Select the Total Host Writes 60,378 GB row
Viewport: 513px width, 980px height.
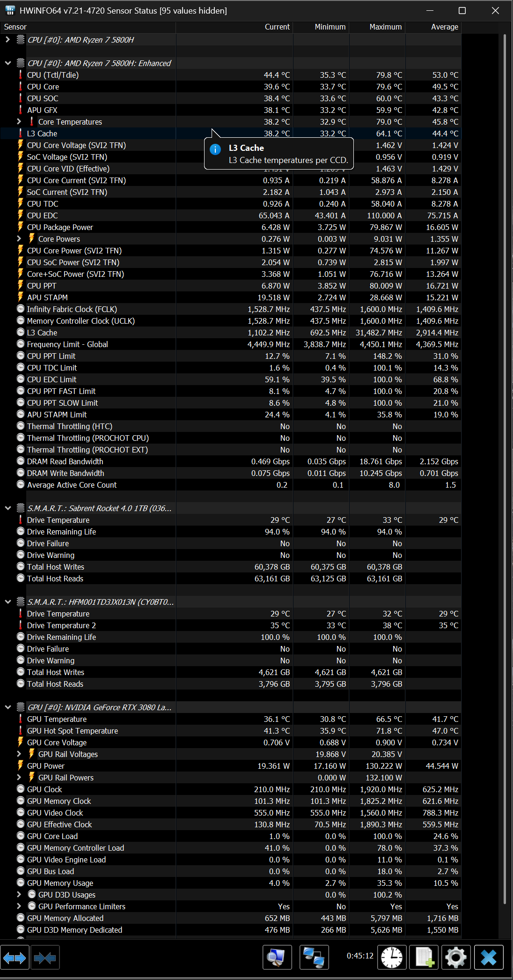point(231,567)
